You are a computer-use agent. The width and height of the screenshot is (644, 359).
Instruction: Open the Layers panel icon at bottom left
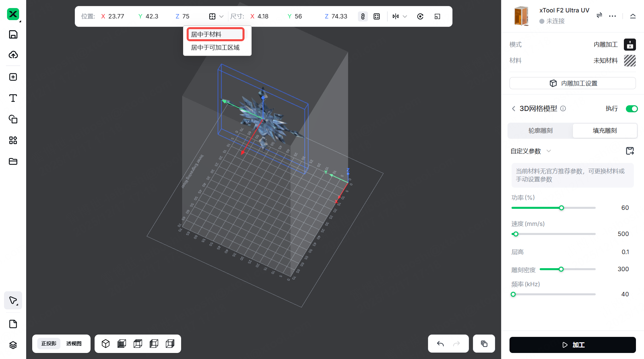pos(13,345)
